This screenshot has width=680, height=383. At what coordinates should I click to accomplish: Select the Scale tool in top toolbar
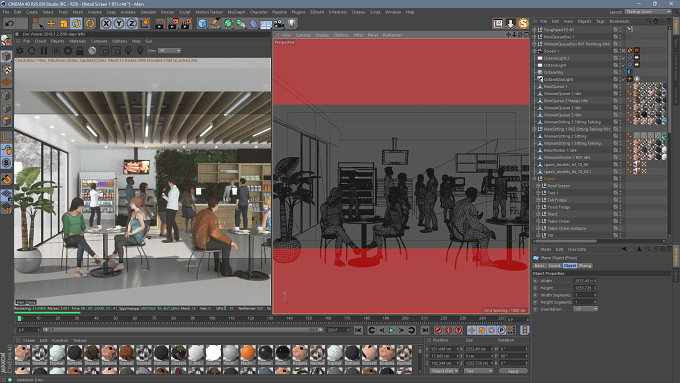pos(64,23)
